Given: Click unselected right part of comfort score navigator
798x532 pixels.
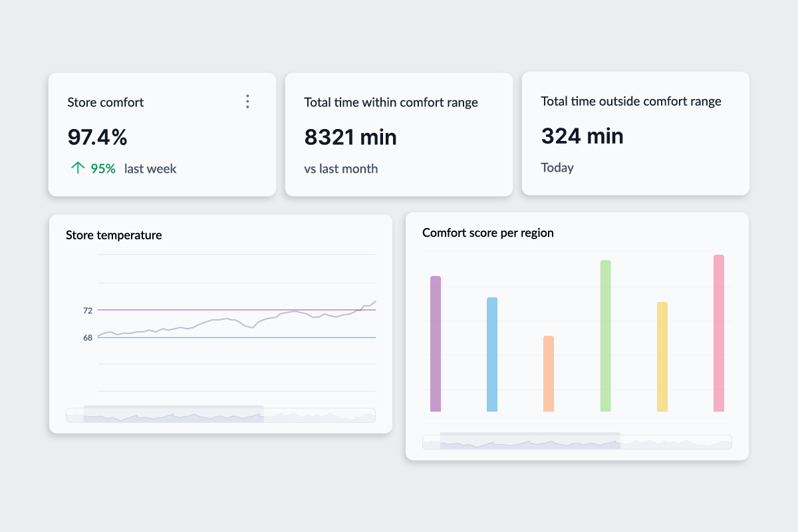Looking at the screenshot, I should coord(676,442).
